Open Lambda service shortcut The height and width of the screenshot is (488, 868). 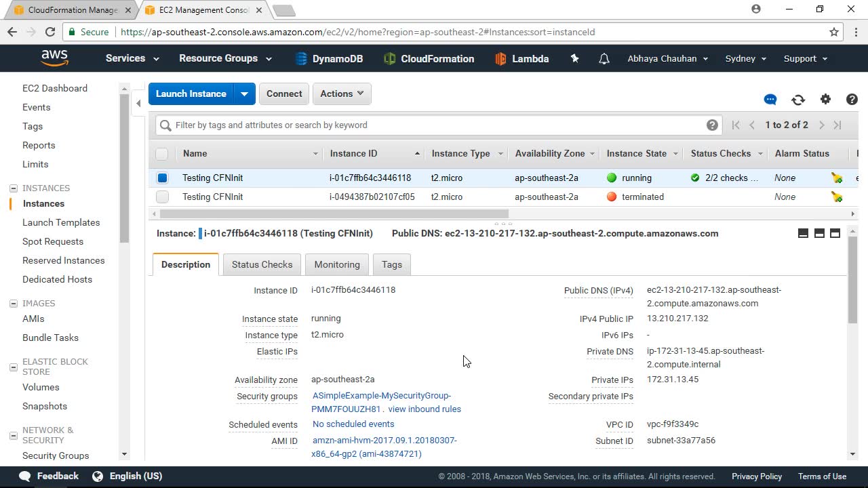pyautogui.click(x=522, y=59)
